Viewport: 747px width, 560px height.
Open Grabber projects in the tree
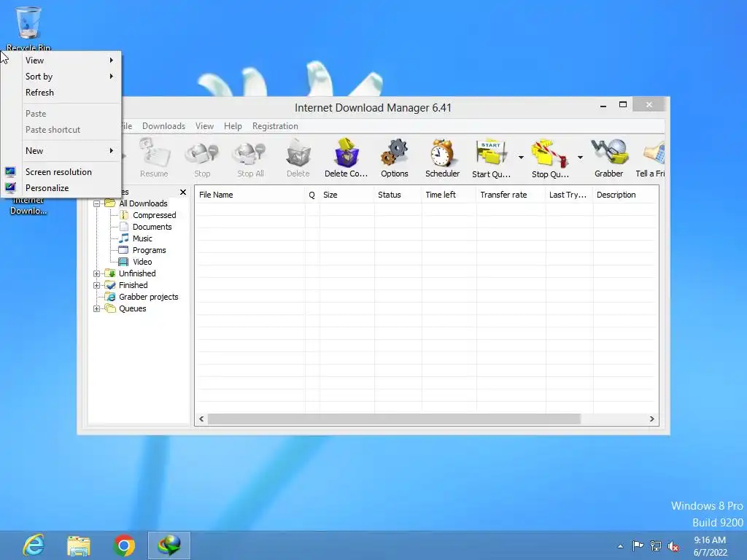pyautogui.click(x=148, y=297)
